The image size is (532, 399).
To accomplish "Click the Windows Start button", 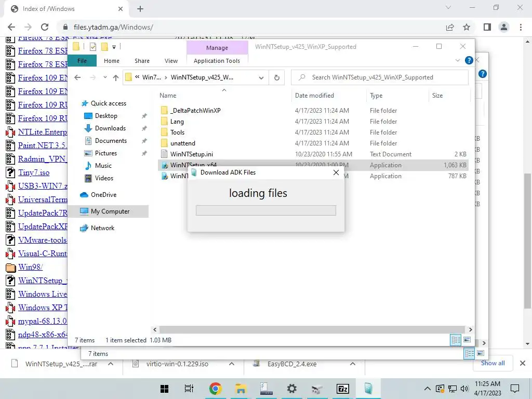I will tap(164, 389).
